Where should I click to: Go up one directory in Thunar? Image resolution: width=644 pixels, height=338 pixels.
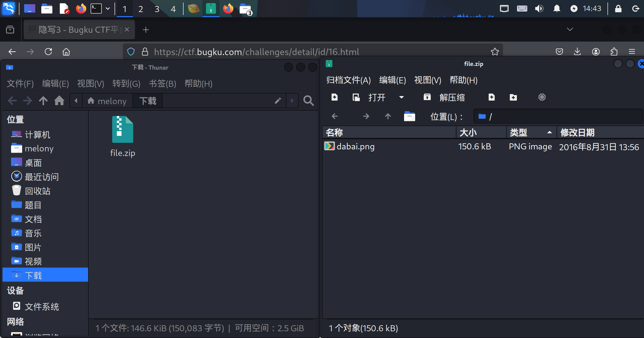43,101
